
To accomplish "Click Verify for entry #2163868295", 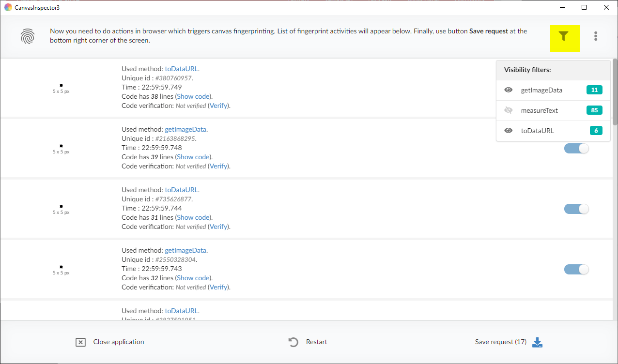I will tap(218, 166).
